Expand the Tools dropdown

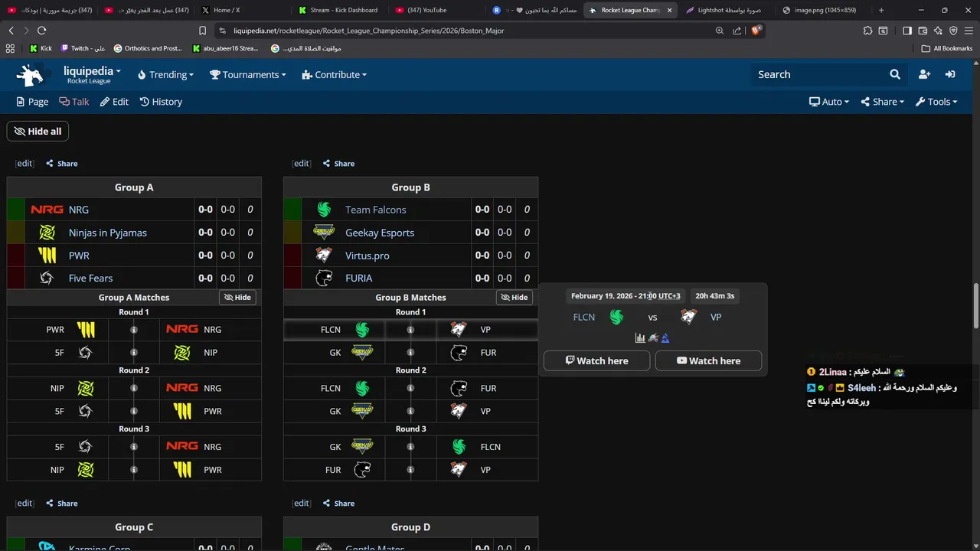[x=936, y=102]
